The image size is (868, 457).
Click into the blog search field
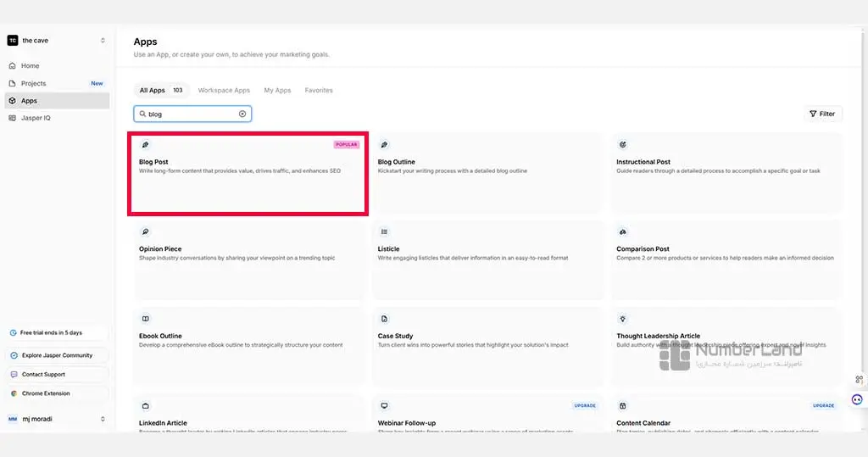(x=192, y=114)
